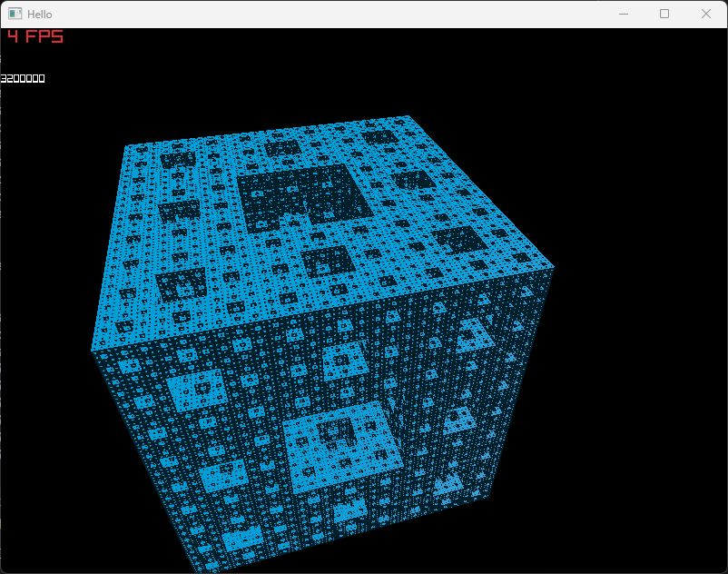This screenshot has height=574, width=728.
Task: Click the "3200000" count text
Action: (x=23, y=78)
